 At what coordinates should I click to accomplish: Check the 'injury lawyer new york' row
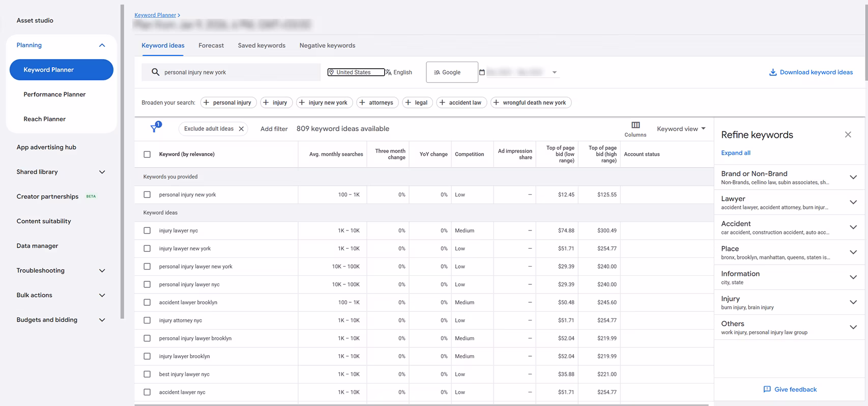point(147,248)
